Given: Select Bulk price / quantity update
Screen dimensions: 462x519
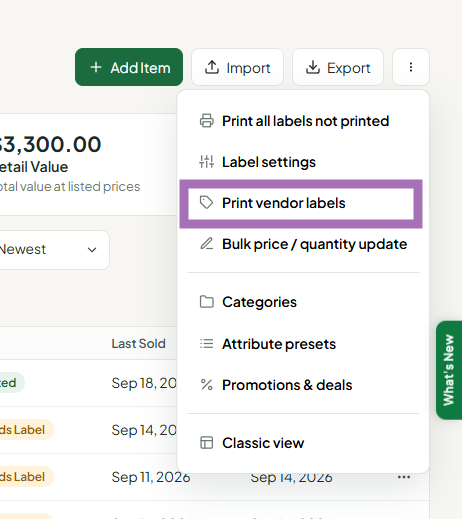Looking at the screenshot, I should [303, 244].
